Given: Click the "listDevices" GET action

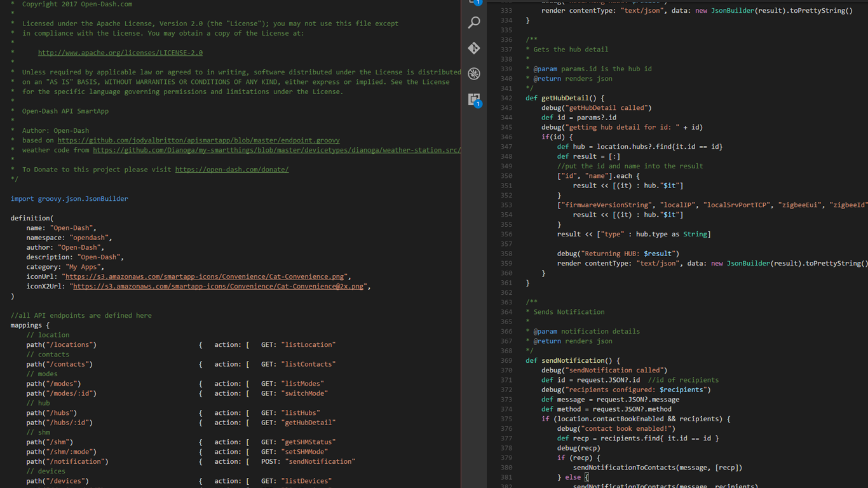Looking at the screenshot, I should pos(306,481).
